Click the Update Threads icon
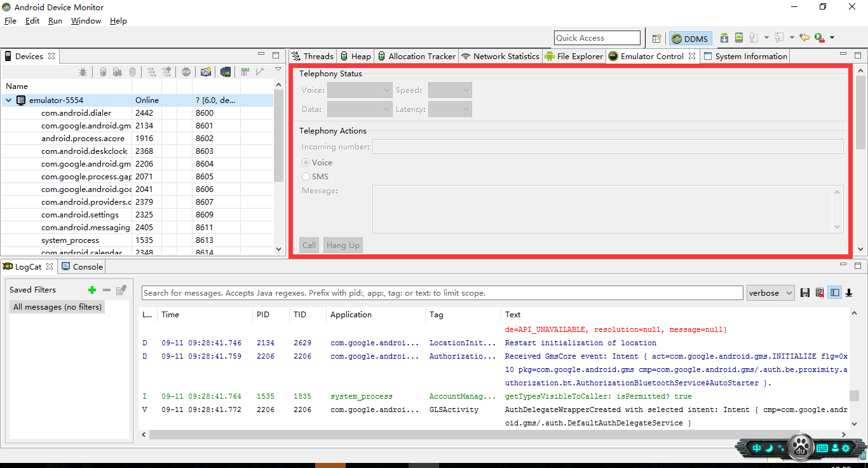The width and height of the screenshot is (868, 468). 151,72
